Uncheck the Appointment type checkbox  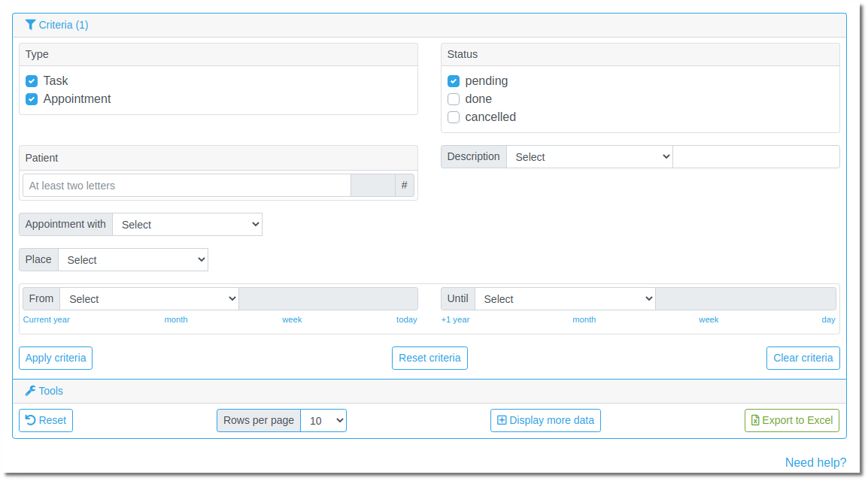tap(32, 99)
